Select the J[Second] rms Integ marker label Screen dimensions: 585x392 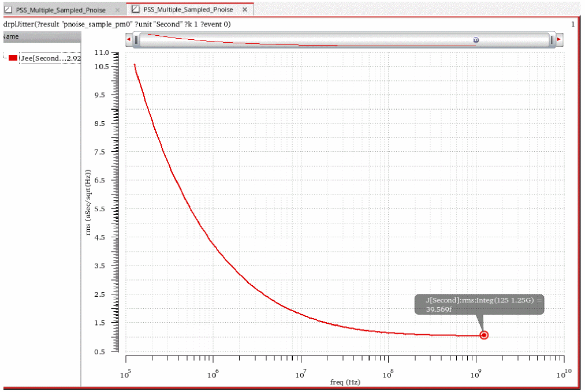(479, 304)
